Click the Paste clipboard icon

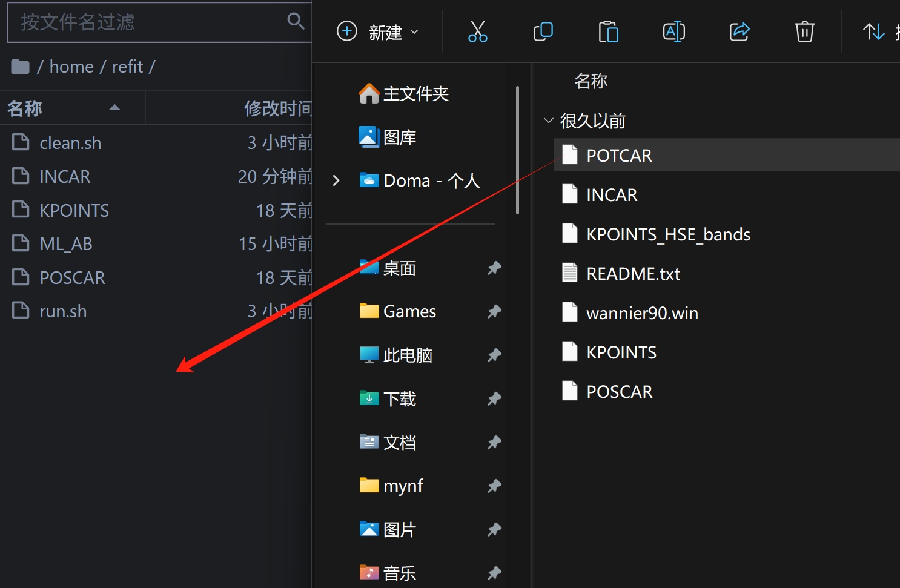(x=608, y=31)
